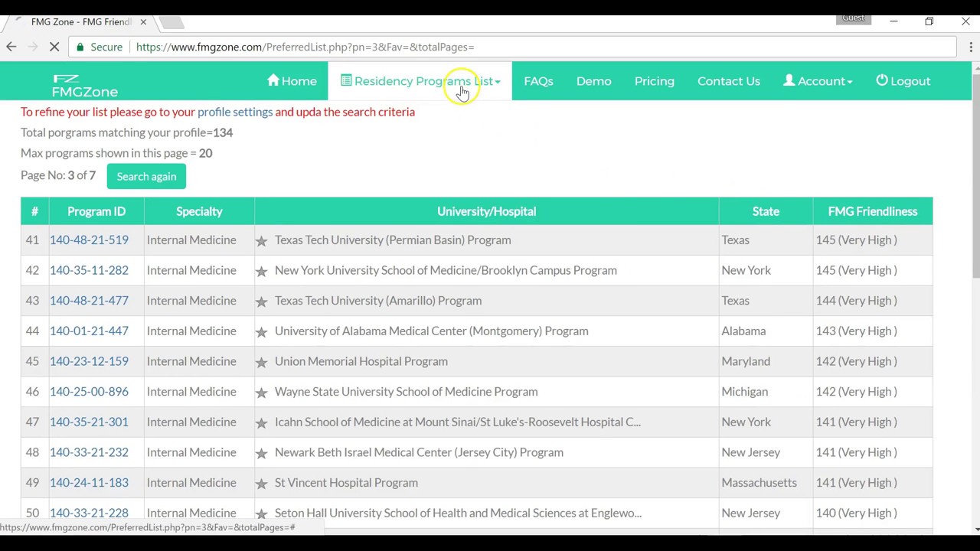Expand the Account dropdown menu

tap(818, 81)
